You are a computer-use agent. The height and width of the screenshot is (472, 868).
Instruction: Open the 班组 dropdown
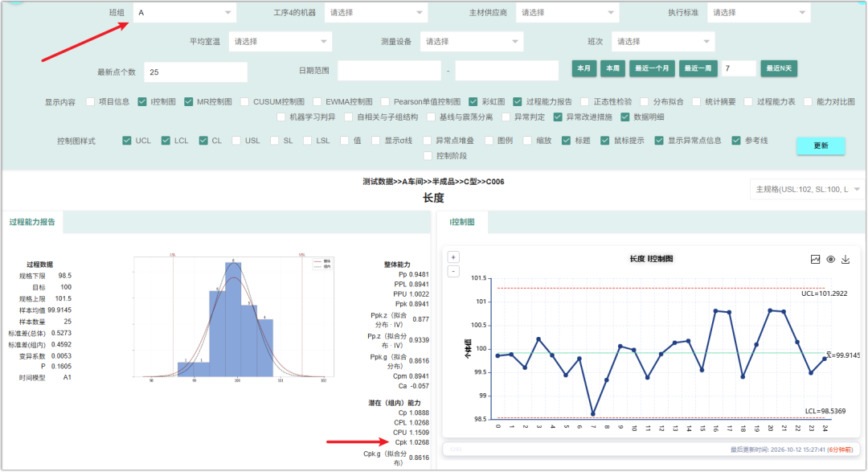tap(185, 13)
